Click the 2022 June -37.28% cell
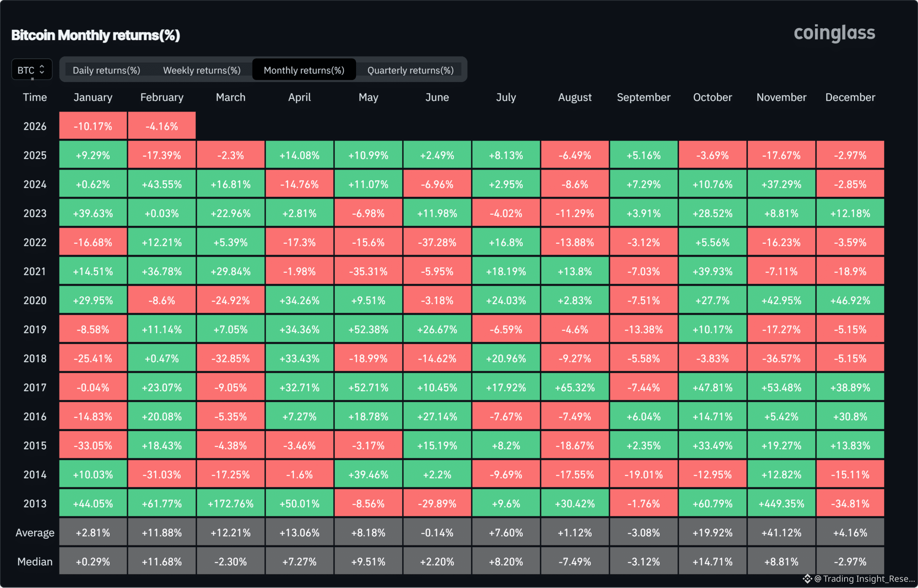The height and width of the screenshot is (588, 918). 437,242
